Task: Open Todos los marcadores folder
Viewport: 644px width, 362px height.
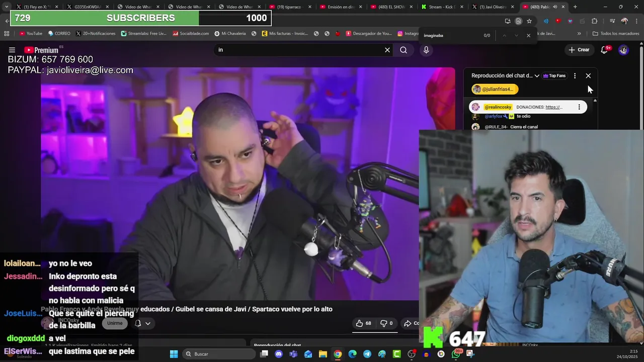Action: pyautogui.click(x=616, y=34)
